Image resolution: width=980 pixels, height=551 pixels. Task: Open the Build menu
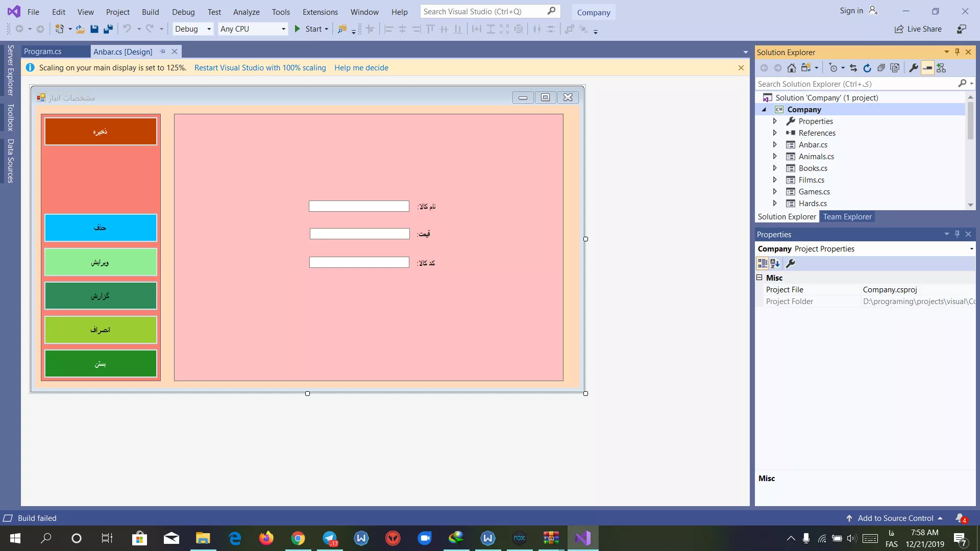(x=150, y=12)
